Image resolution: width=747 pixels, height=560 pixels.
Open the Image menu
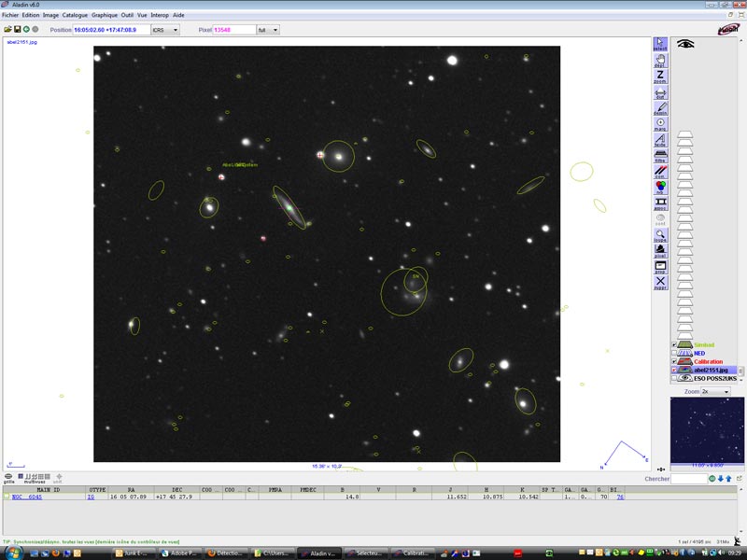click(x=50, y=15)
